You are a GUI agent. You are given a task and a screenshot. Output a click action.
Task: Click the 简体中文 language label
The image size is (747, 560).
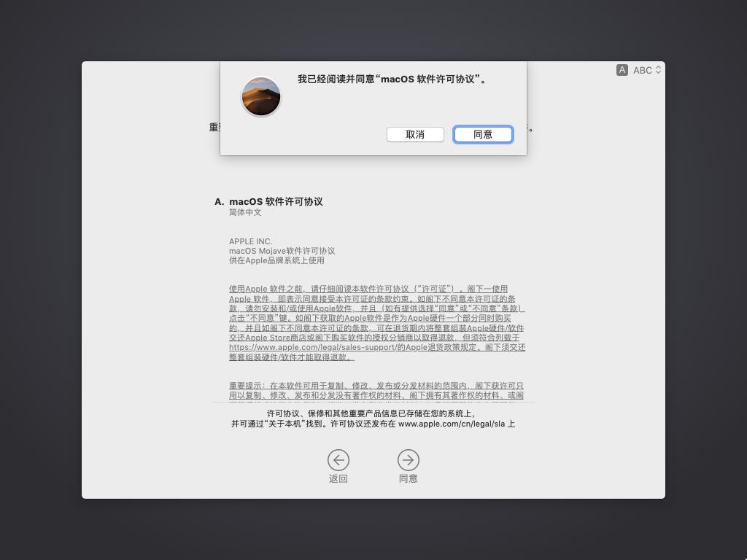pyautogui.click(x=245, y=212)
